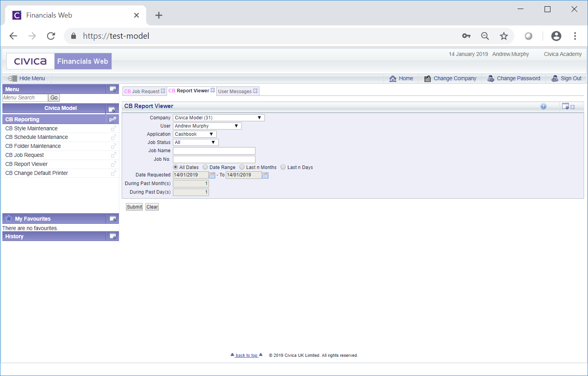Open CB Schedule Maintenance menu item
Screen dimensions: 588x376
(36, 137)
